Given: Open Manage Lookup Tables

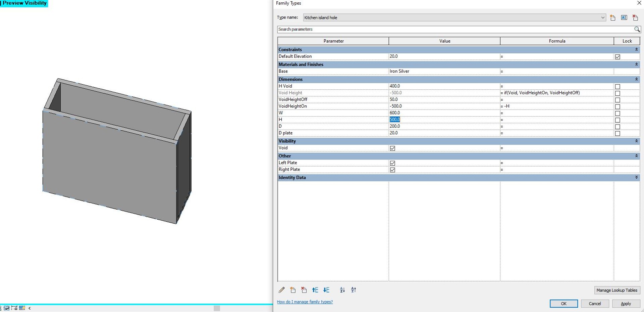Looking at the screenshot, I should [617, 290].
